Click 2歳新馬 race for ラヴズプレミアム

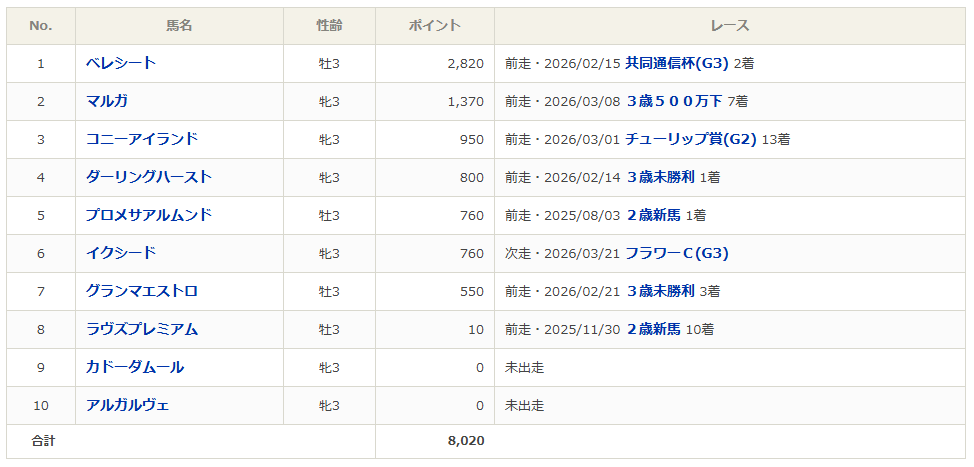tap(653, 329)
